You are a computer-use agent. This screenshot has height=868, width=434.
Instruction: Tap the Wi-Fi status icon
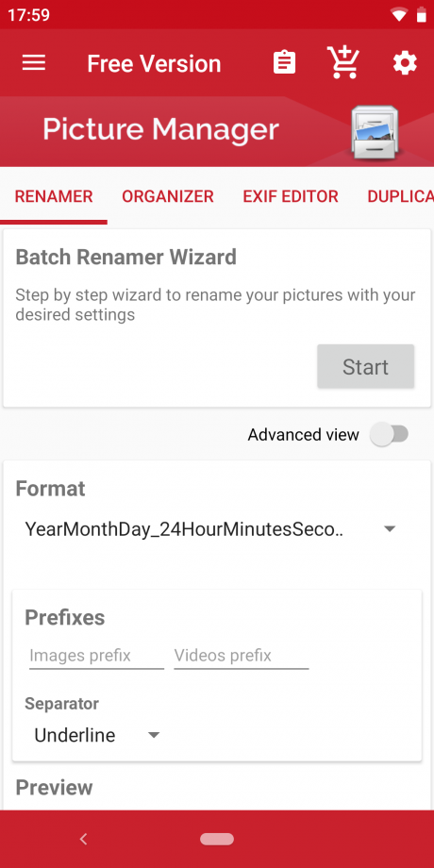click(x=398, y=14)
